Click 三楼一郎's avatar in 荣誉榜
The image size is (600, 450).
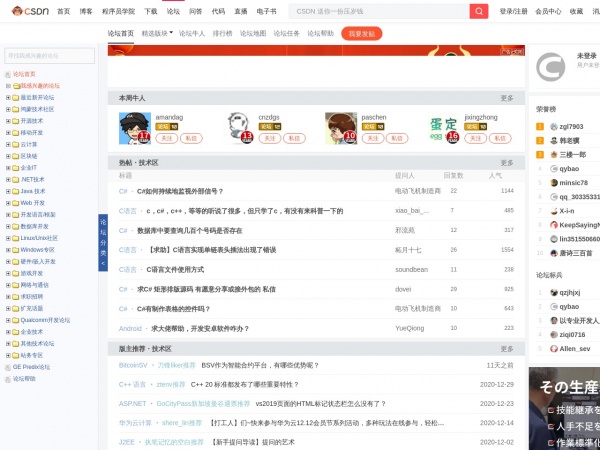(x=554, y=155)
